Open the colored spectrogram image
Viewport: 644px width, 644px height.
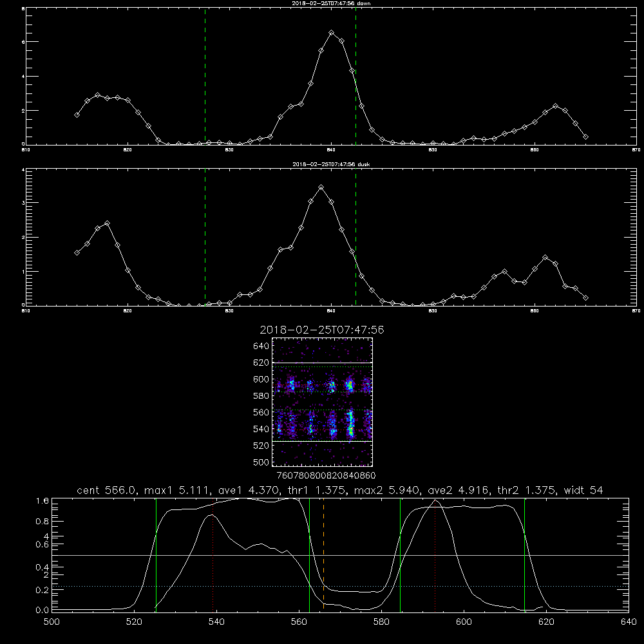[322, 402]
